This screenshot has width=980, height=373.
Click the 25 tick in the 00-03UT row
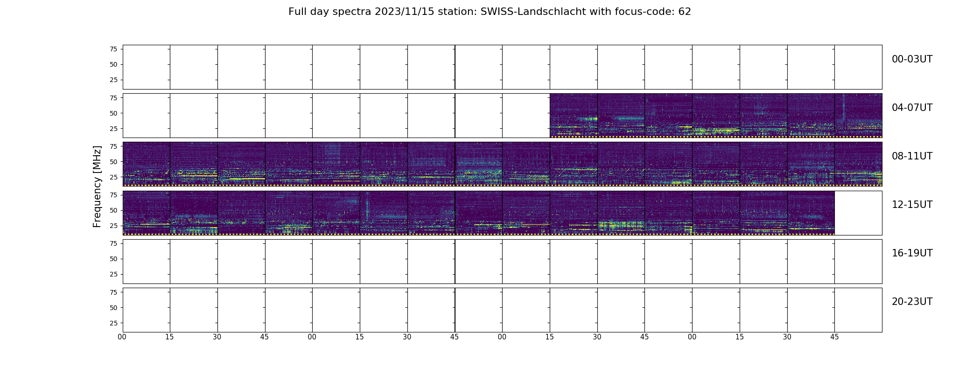113,80
